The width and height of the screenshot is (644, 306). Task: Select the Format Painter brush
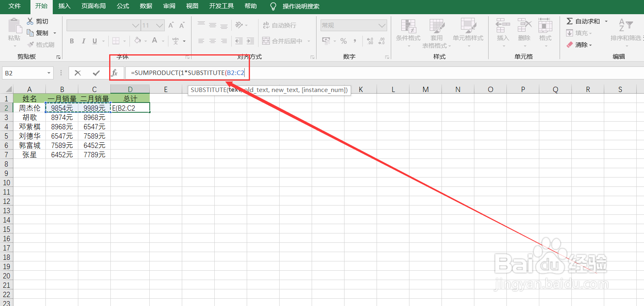pyautogui.click(x=30, y=45)
